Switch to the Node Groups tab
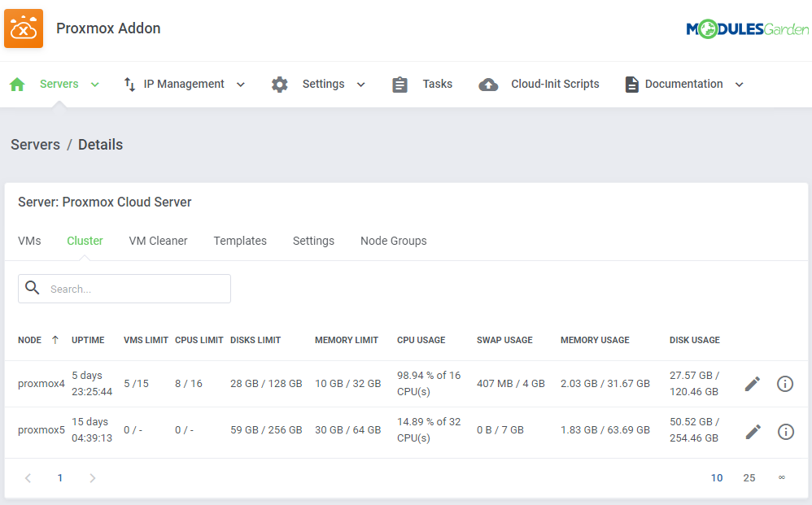This screenshot has width=812, height=505. click(394, 241)
